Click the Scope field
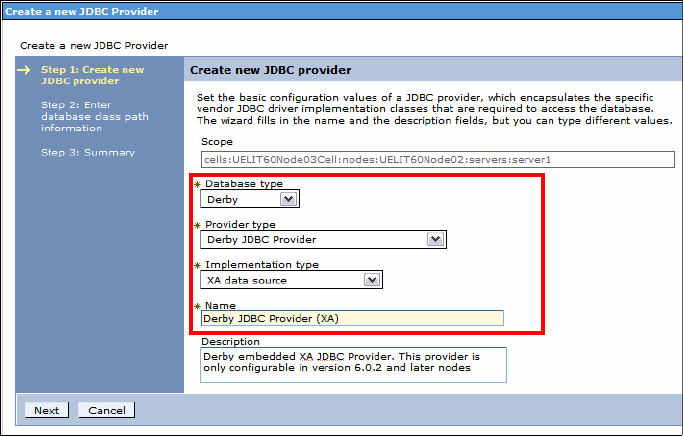 [438, 159]
